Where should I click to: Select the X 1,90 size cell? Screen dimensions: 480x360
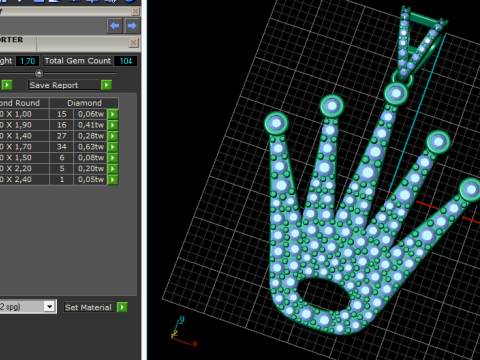24,125
